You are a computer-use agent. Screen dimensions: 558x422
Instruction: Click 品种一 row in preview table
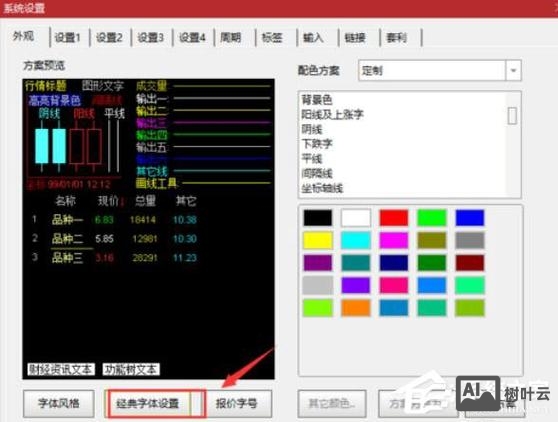pos(114,220)
